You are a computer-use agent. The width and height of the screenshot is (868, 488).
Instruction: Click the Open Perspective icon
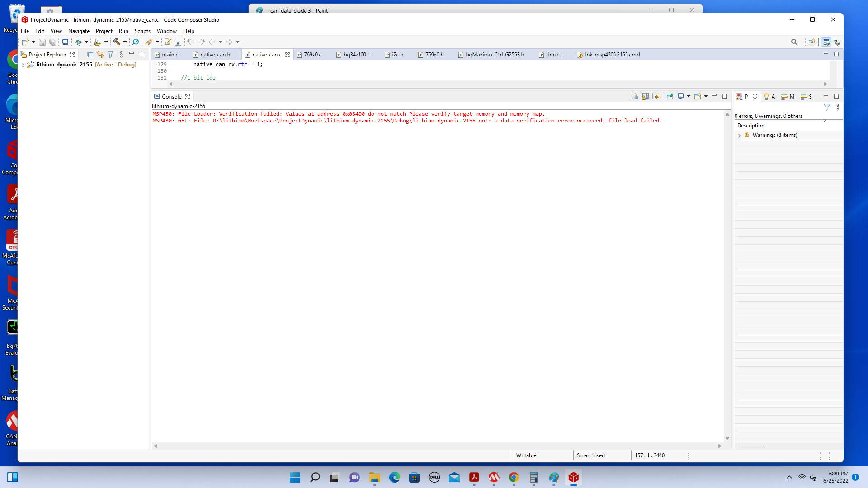pos(812,42)
